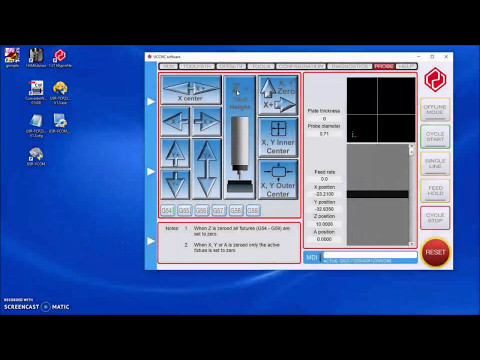Open the gsimple desktop shortcut
480x360 pixels.
point(12,58)
